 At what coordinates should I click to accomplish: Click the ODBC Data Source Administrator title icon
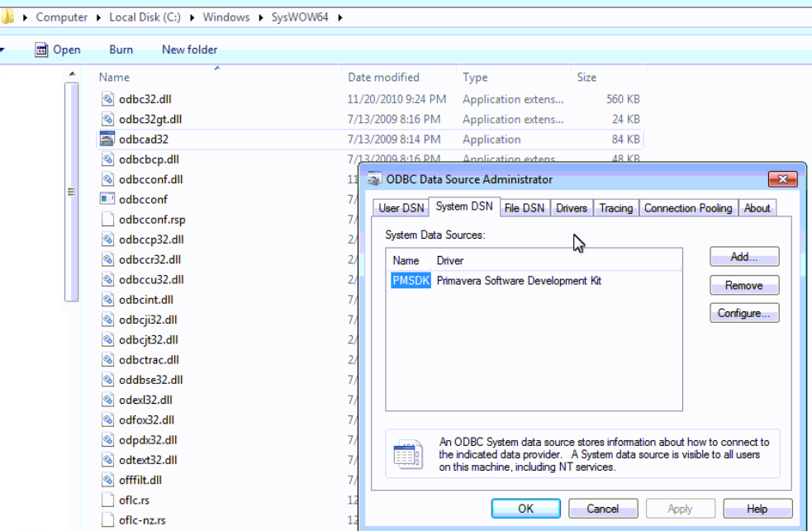(374, 179)
